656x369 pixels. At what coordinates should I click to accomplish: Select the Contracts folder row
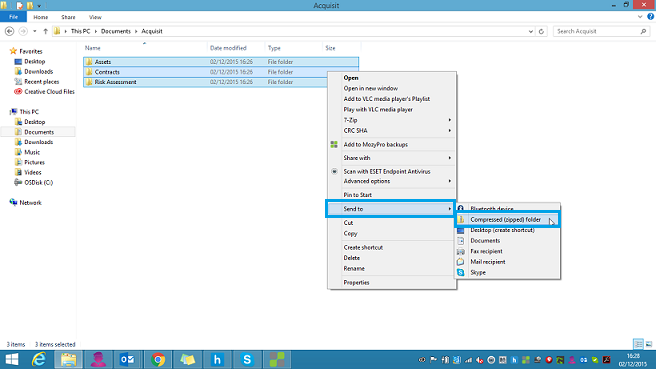click(x=221, y=72)
